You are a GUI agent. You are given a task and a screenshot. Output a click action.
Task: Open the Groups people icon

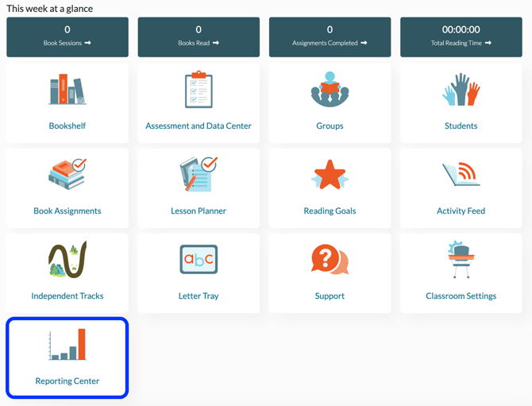pyautogui.click(x=330, y=90)
